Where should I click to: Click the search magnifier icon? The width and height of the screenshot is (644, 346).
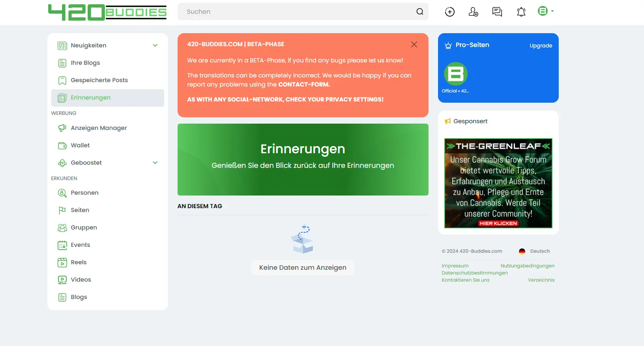coord(420,12)
